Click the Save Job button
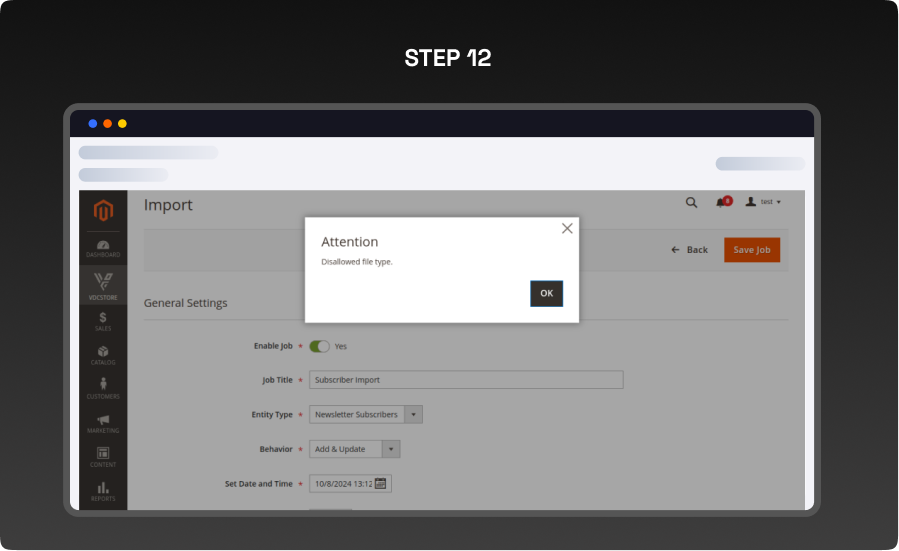The image size is (899, 551). [x=751, y=250]
